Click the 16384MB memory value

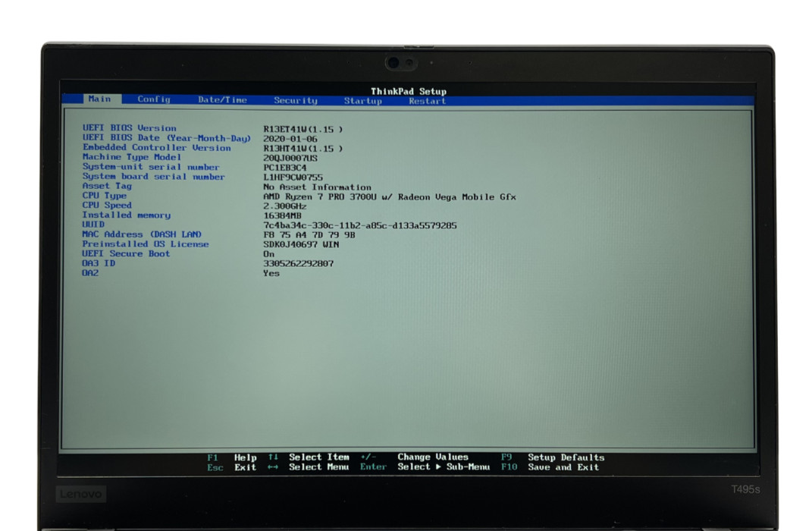(x=282, y=215)
